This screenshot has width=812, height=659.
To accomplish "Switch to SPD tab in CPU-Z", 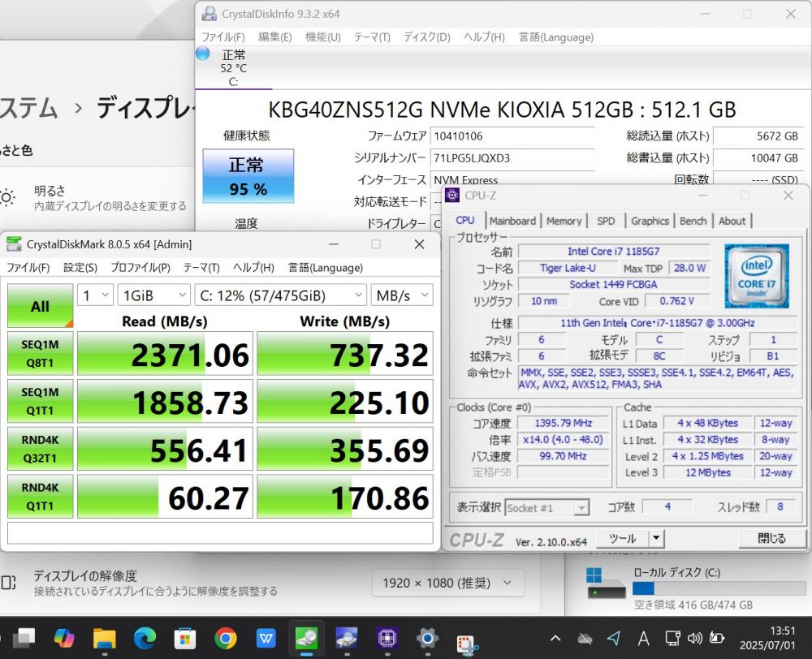I will click(x=606, y=221).
